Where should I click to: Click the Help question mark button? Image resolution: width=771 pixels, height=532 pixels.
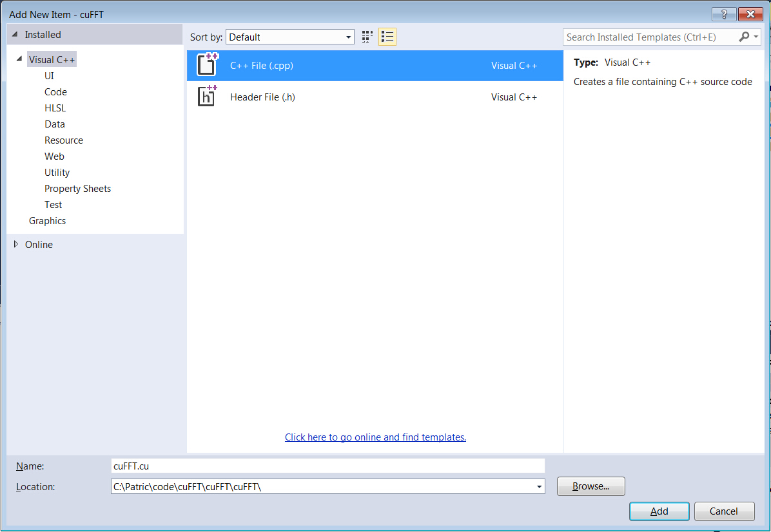724,14
